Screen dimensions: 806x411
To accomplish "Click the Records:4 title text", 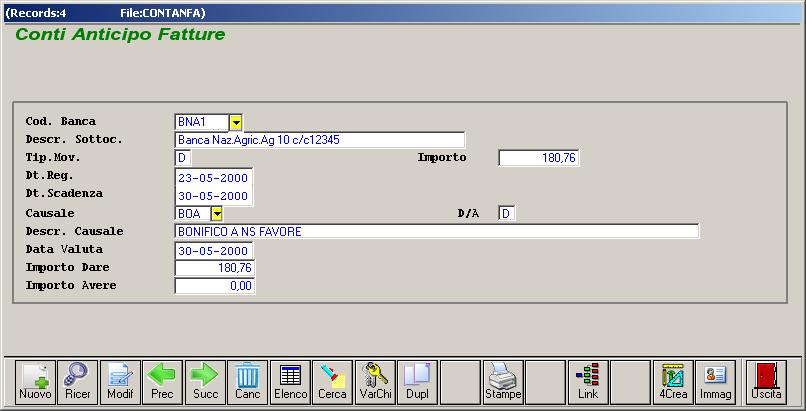I will [34, 13].
